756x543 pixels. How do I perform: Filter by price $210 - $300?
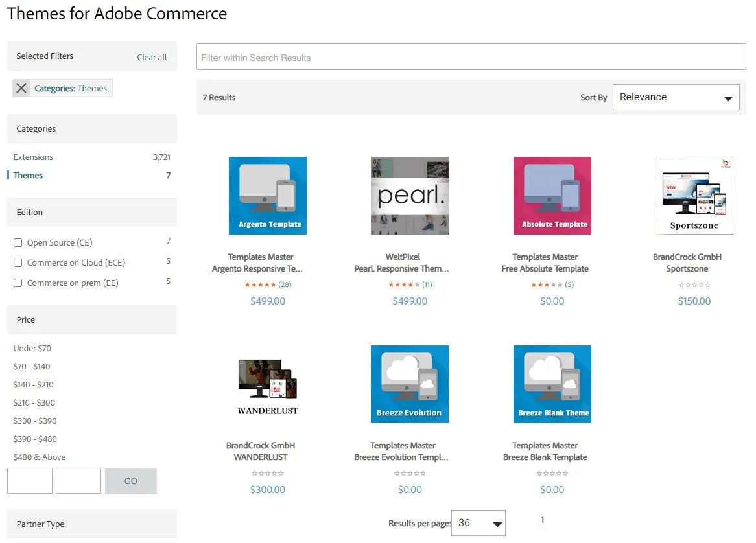click(34, 403)
